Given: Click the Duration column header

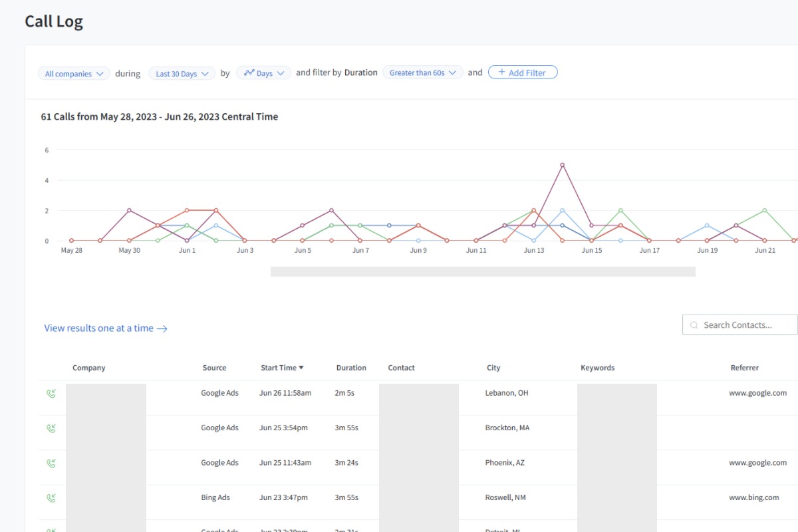Looking at the screenshot, I should [351, 368].
